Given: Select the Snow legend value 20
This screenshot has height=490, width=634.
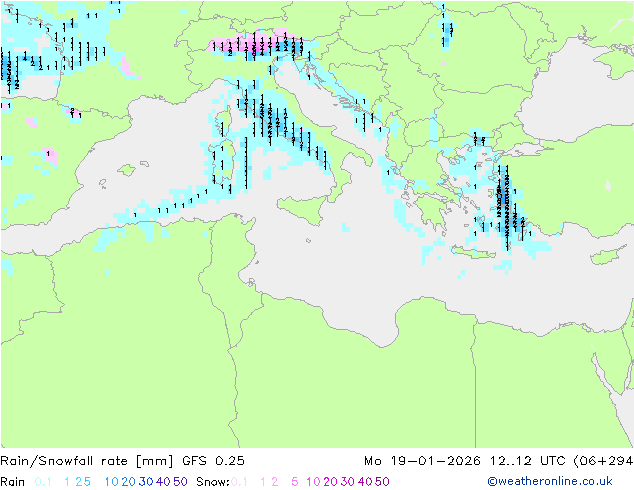Looking at the screenshot, I should [x=330, y=482].
